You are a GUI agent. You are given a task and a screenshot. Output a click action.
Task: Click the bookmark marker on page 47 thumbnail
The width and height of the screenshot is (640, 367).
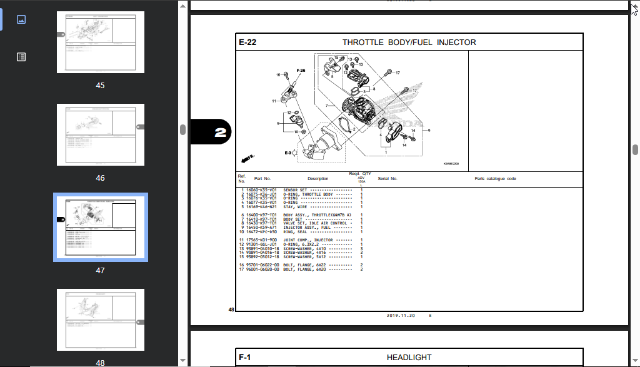pos(61,220)
